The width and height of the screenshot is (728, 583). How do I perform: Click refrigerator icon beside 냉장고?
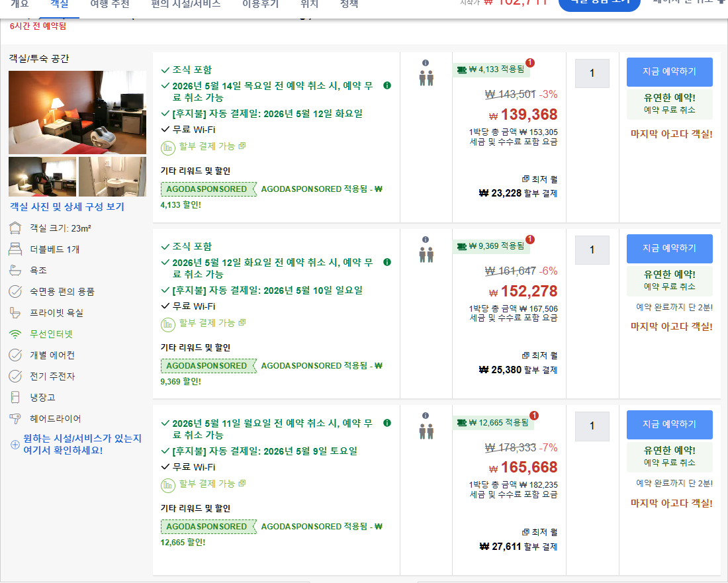click(15, 397)
